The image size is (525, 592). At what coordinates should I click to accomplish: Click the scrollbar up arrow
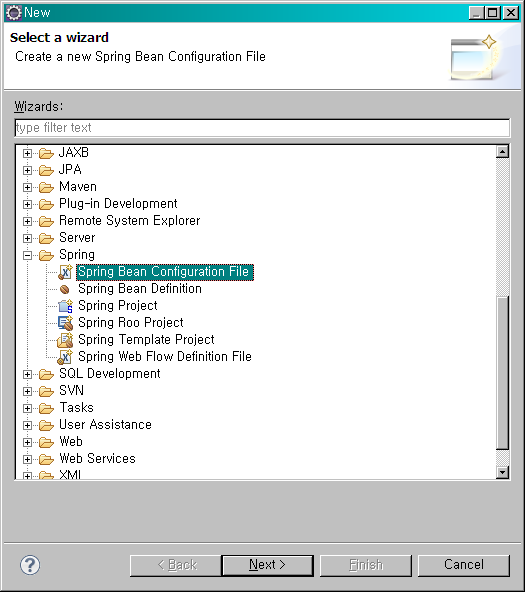tap(502, 152)
